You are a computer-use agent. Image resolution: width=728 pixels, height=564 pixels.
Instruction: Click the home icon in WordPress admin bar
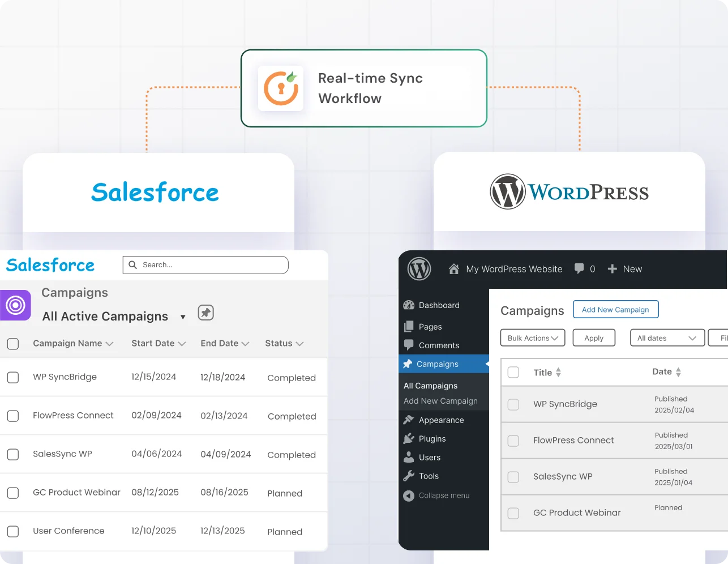tap(453, 269)
